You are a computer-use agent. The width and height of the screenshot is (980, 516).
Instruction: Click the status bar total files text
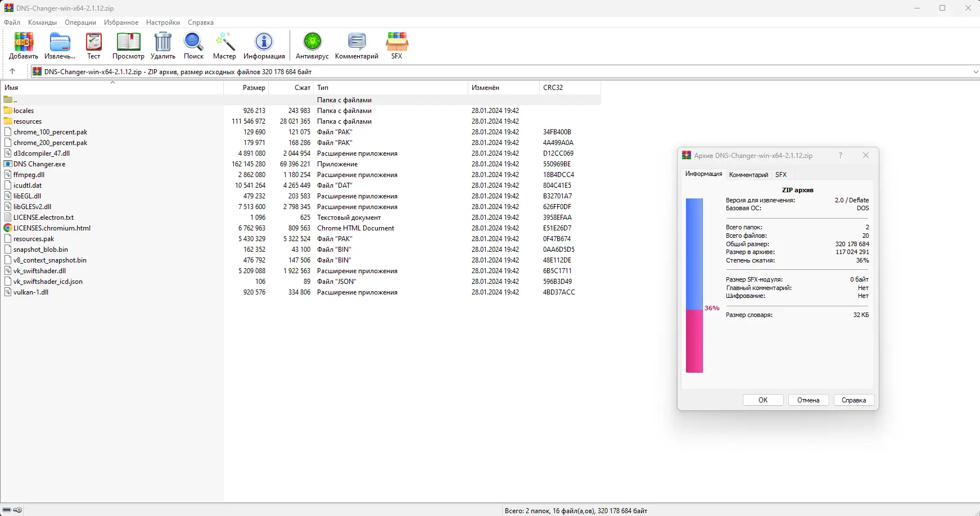point(576,510)
